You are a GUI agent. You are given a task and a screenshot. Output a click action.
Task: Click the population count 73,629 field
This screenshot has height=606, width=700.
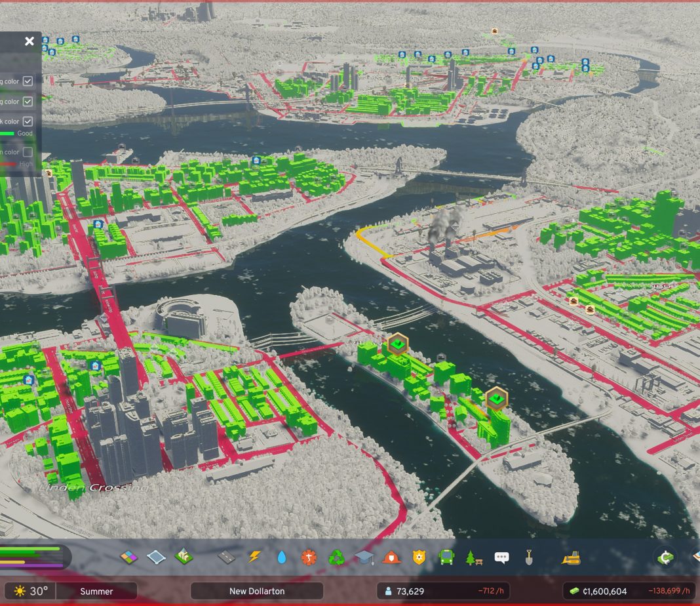(411, 591)
